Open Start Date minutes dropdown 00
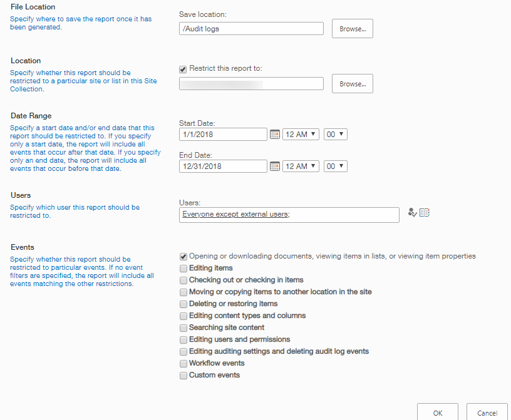The width and height of the screenshot is (511, 420). 336,134
